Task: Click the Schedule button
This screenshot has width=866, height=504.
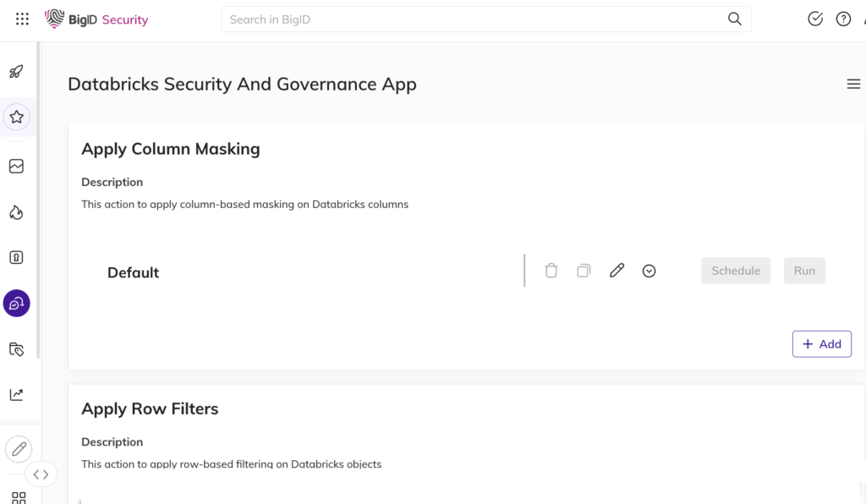Action: pyautogui.click(x=736, y=271)
